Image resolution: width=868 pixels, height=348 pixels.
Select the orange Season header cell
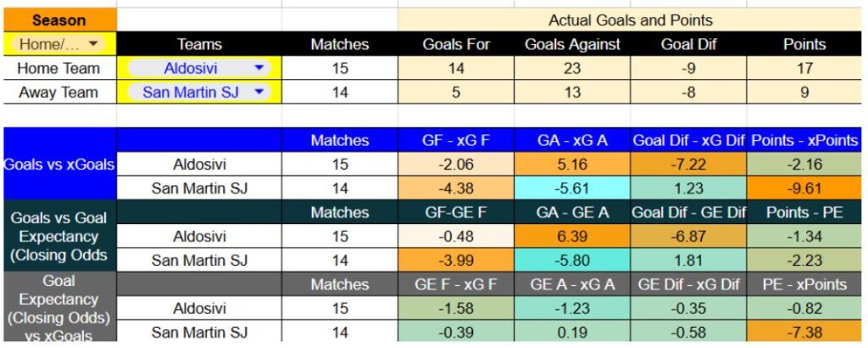point(58,20)
